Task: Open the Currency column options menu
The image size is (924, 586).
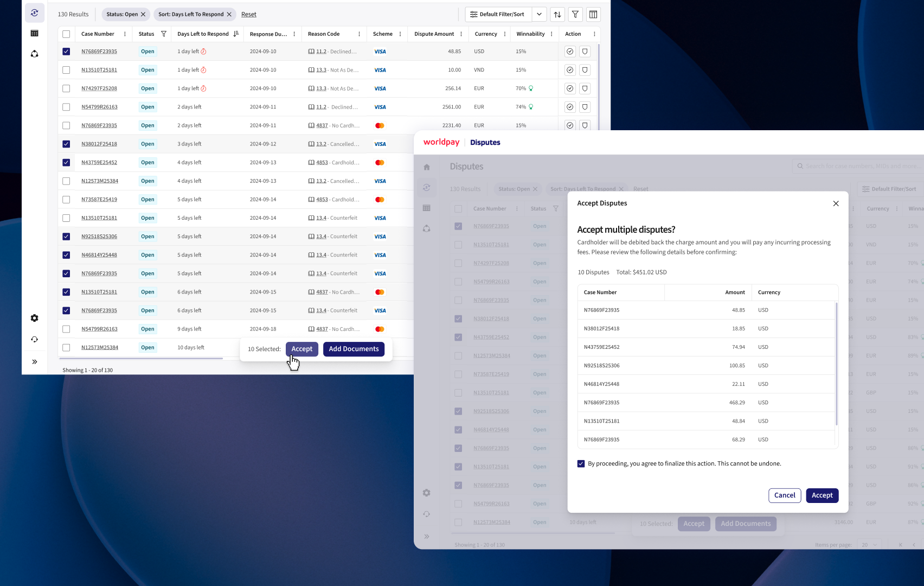Action: click(x=504, y=34)
